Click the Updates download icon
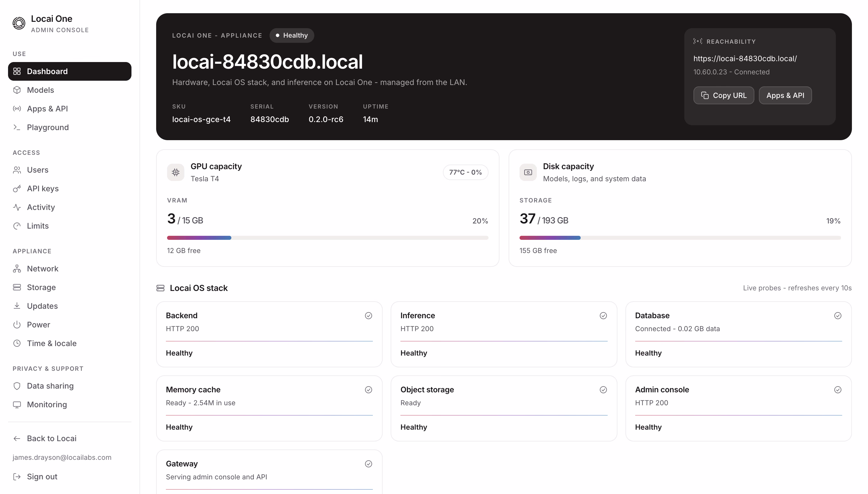Screen dimensions: 868x494 pos(17,306)
